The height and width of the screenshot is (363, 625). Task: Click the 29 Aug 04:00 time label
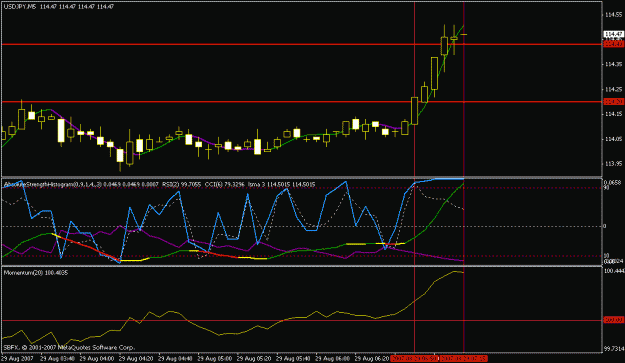pos(96,359)
